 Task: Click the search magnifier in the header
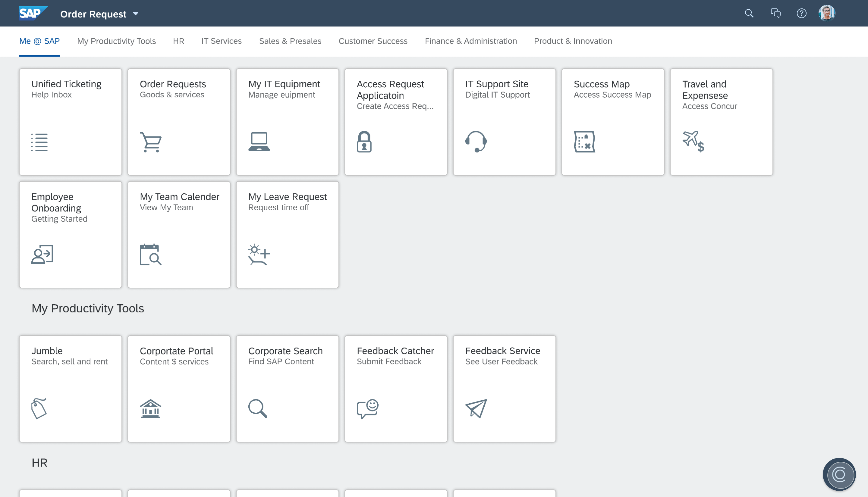(x=749, y=14)
